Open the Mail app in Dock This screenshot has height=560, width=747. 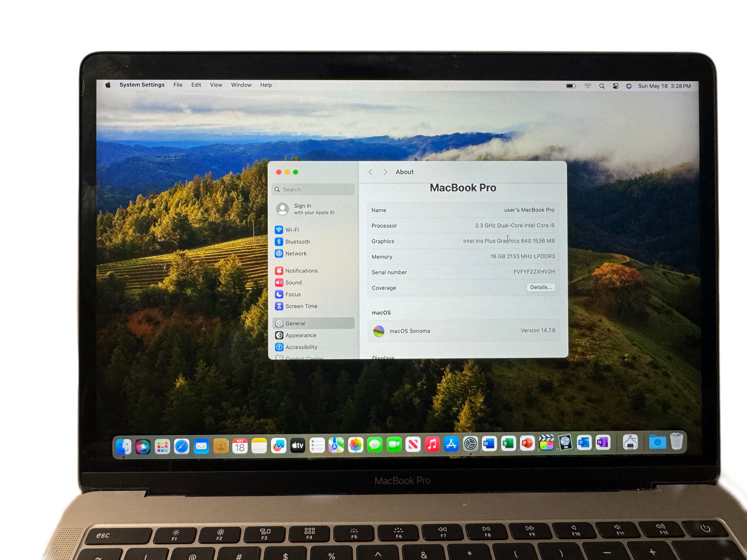(x=201, y=446)
